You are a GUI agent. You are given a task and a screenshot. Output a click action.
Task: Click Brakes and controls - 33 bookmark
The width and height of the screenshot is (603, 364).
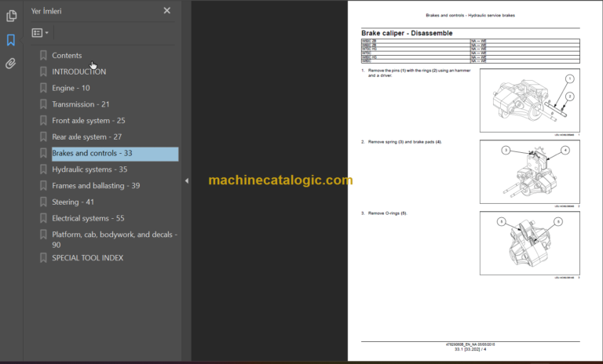pos(115,153)
